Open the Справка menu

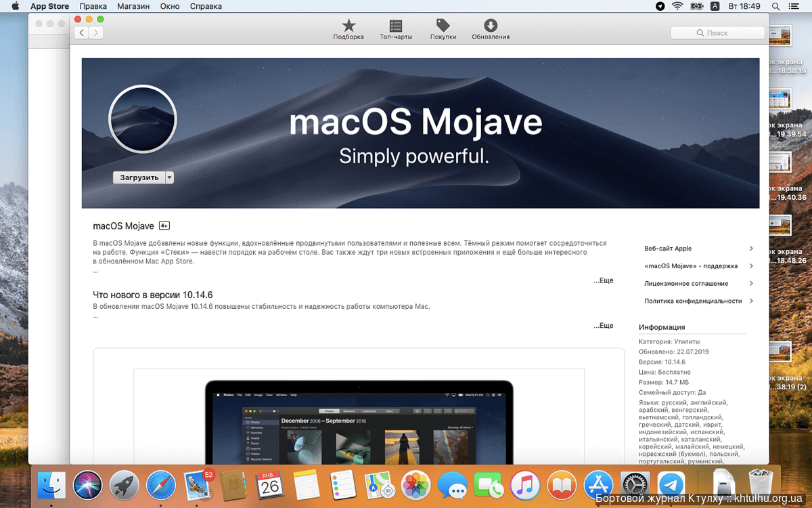tap(206, 6)
